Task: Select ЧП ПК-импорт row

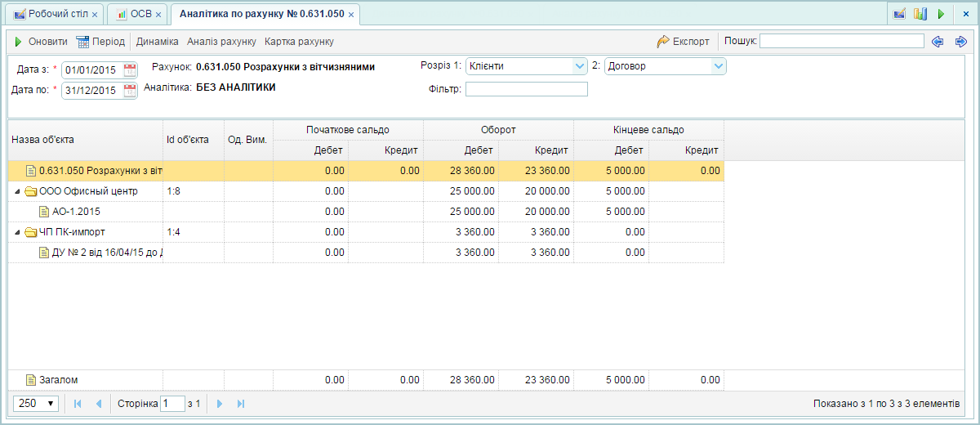Action: [x=366, y=232]
